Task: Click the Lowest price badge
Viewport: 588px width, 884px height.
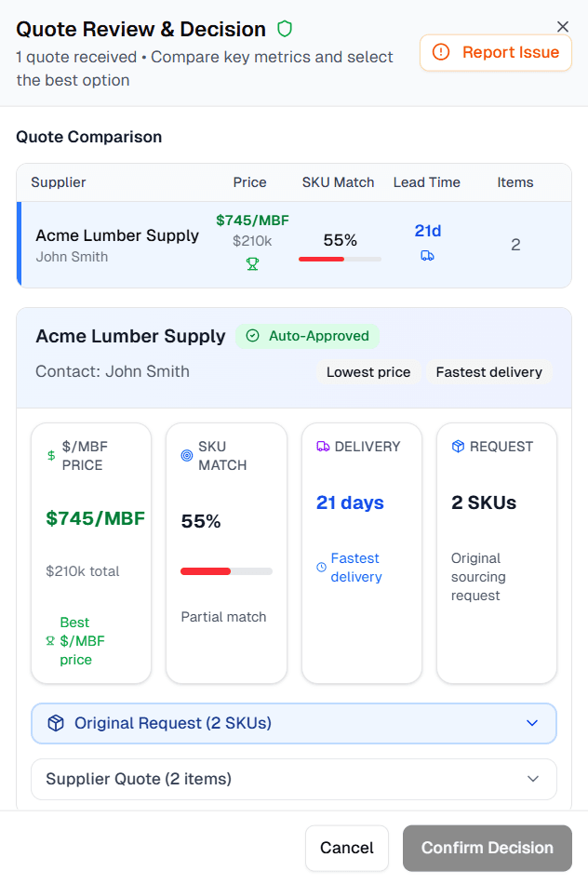Action: (368, 372)
